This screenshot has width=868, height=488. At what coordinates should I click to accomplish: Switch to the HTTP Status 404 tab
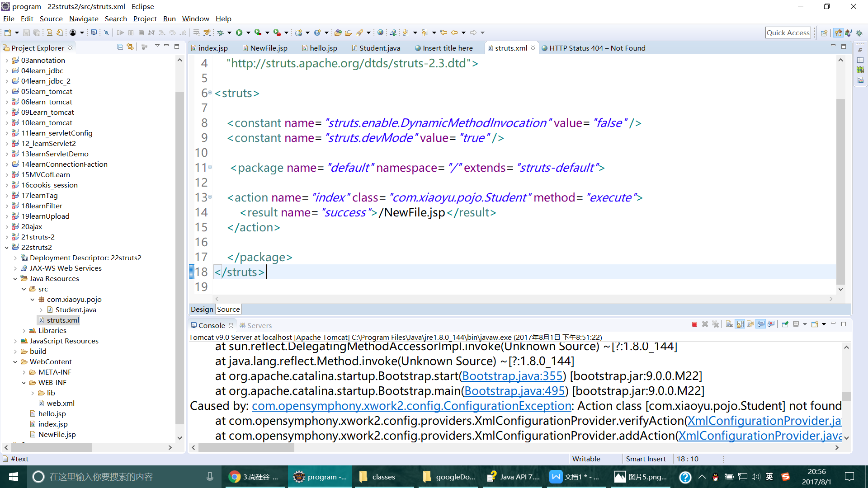[x=594, y=48]
